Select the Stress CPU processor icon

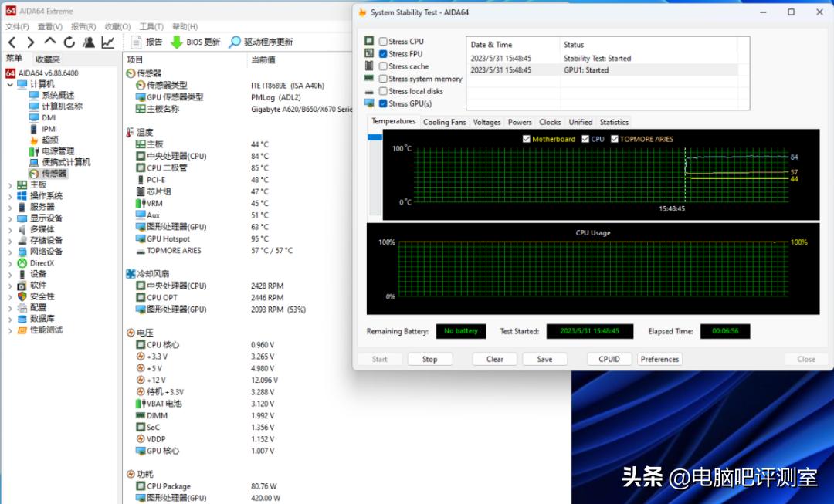(368, 41)
